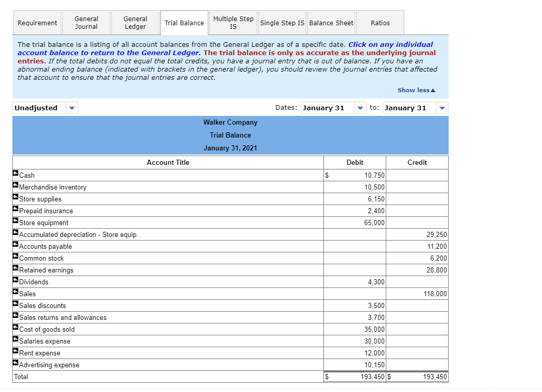Select the Ratios tab
The height and width of the screenshot is (392, 542).
tap(380, 22)
